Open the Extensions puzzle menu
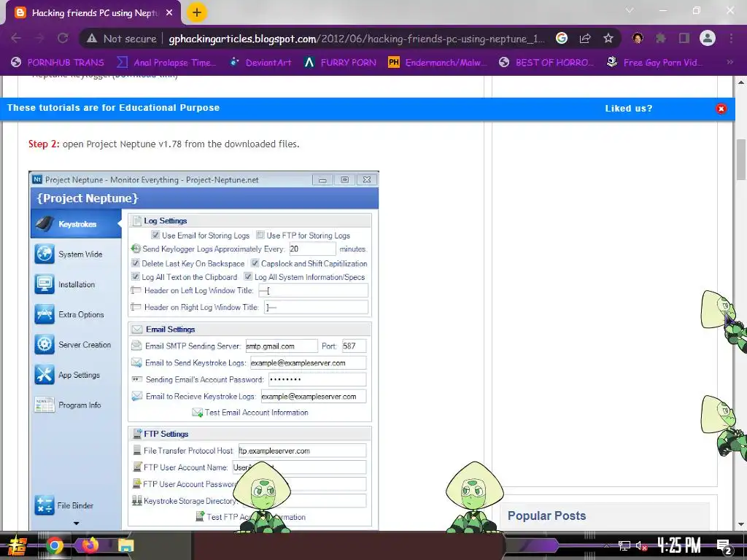The image size is (747, 560). [661, 38]
